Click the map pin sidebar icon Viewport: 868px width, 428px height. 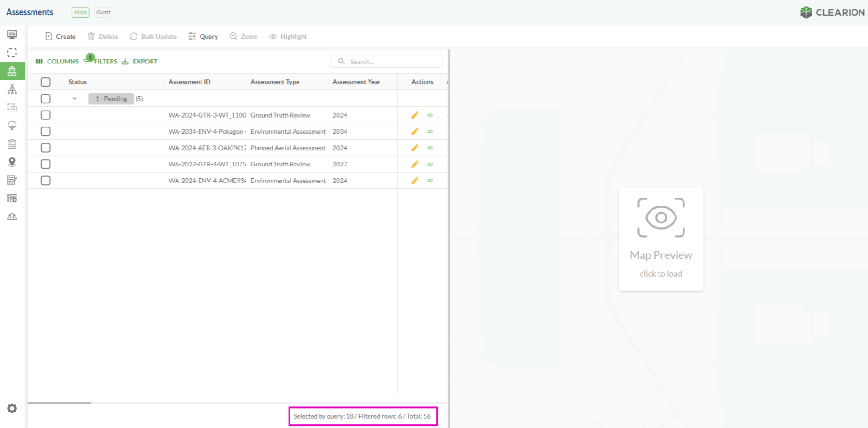tap(12, 162)
